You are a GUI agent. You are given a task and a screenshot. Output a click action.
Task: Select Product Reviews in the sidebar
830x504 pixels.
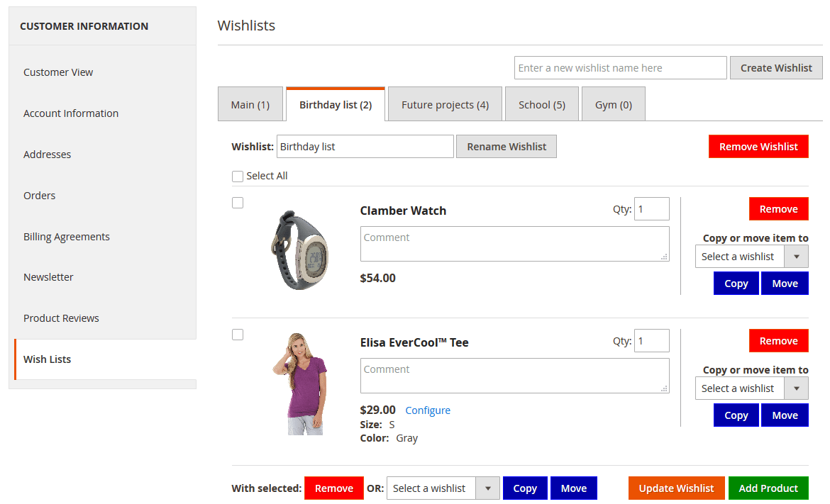pyautogui.click(x=61, y=318)
